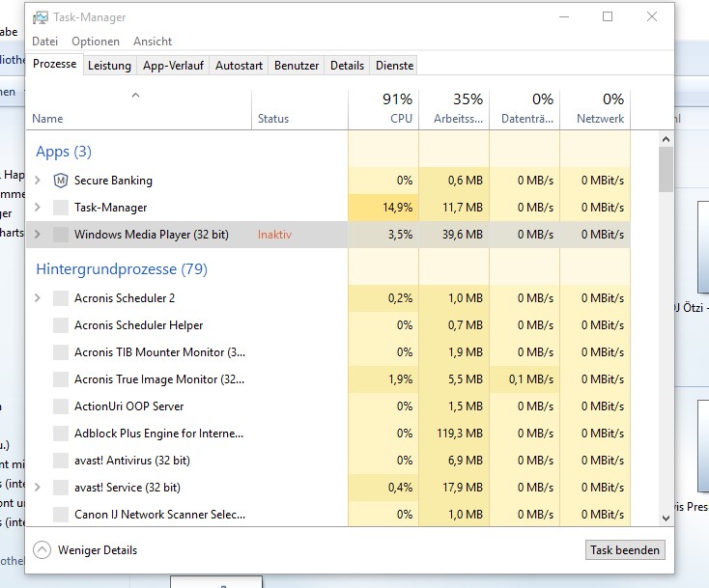
Task: Select the Windows Media Player (32 bit) row
Action: (x=327, y=235)
